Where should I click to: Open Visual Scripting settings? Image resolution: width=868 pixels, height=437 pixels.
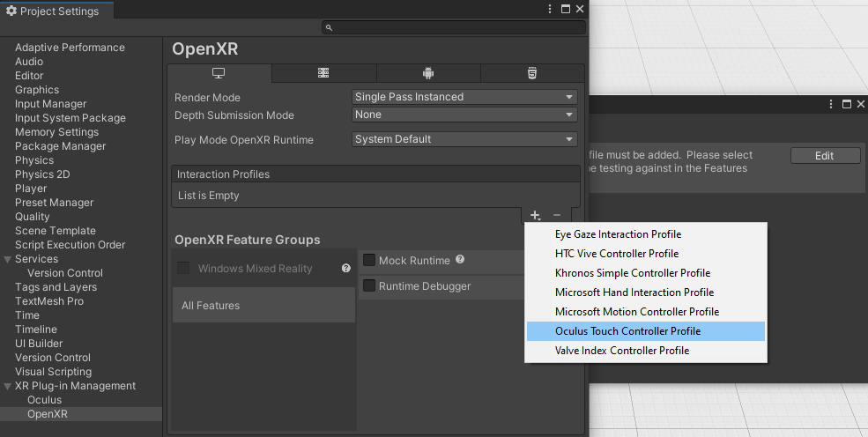click(53, 372)
